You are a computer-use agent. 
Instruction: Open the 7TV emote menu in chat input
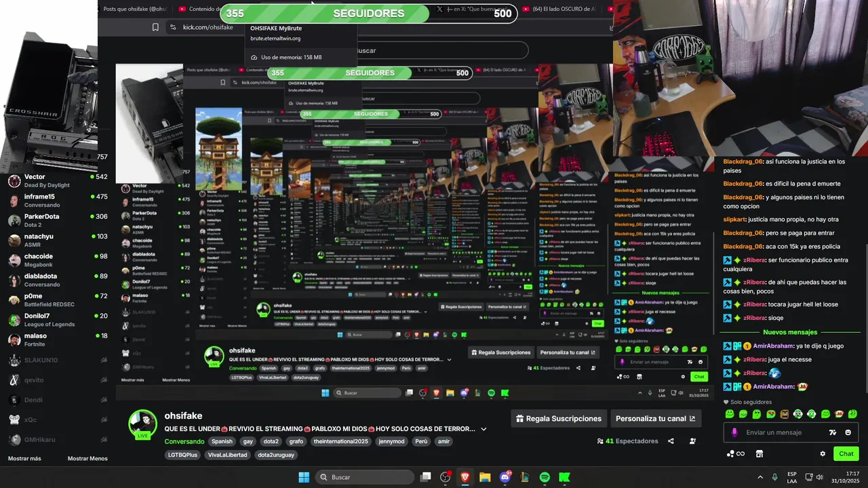(x=833, y=432)
